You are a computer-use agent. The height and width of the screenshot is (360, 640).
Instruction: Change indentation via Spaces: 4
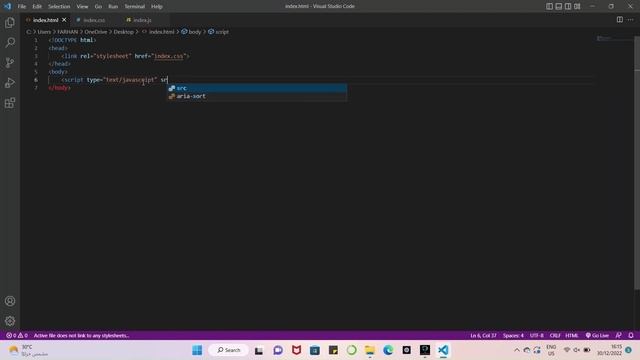click(x=513, y=336)
